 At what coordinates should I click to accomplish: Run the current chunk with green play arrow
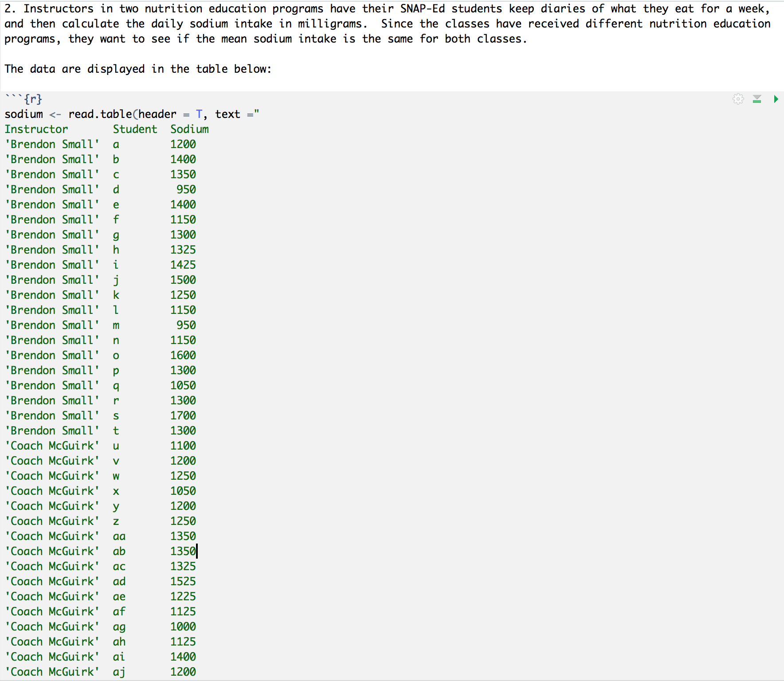click(x=776, y=99)
